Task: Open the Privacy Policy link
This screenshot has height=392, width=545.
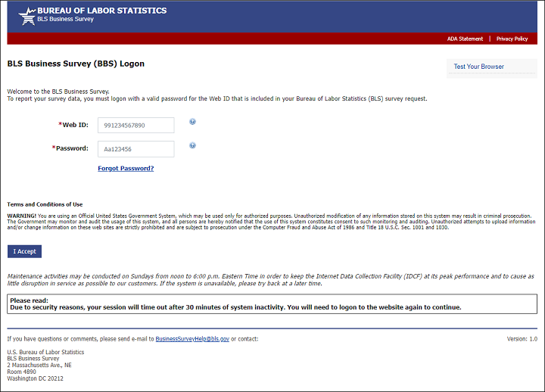Action: 512,39
